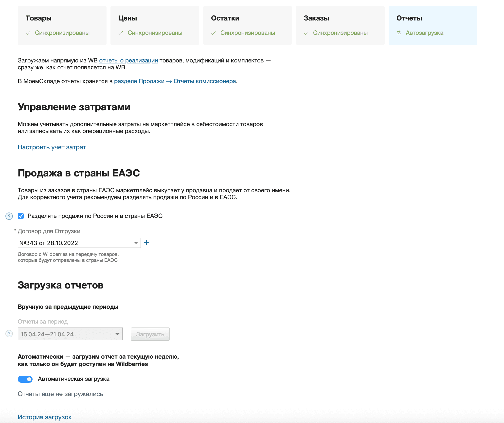
Task: Open История загрузок
Action: pyautogui.click(x=45, y=417)
